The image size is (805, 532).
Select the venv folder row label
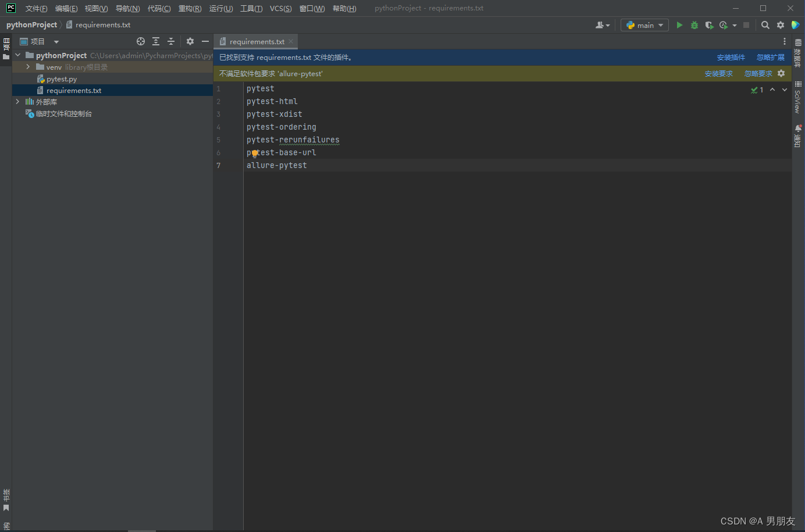point(54,67)
